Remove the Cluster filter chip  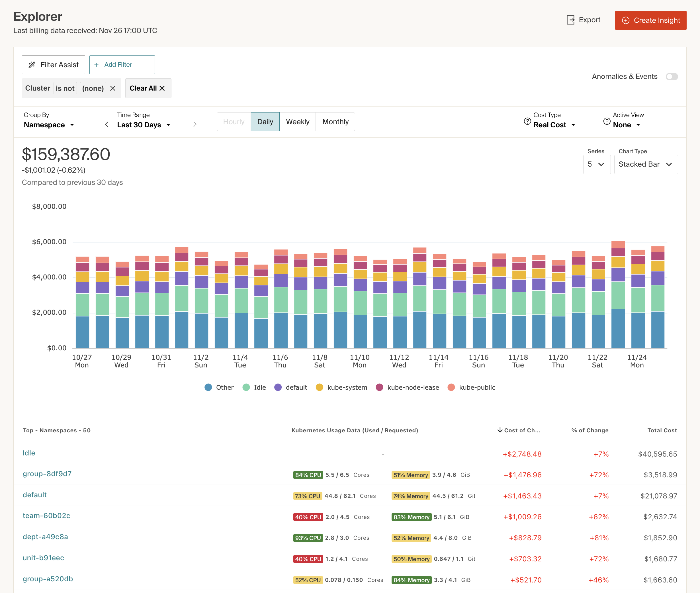(x=113, y=88)
